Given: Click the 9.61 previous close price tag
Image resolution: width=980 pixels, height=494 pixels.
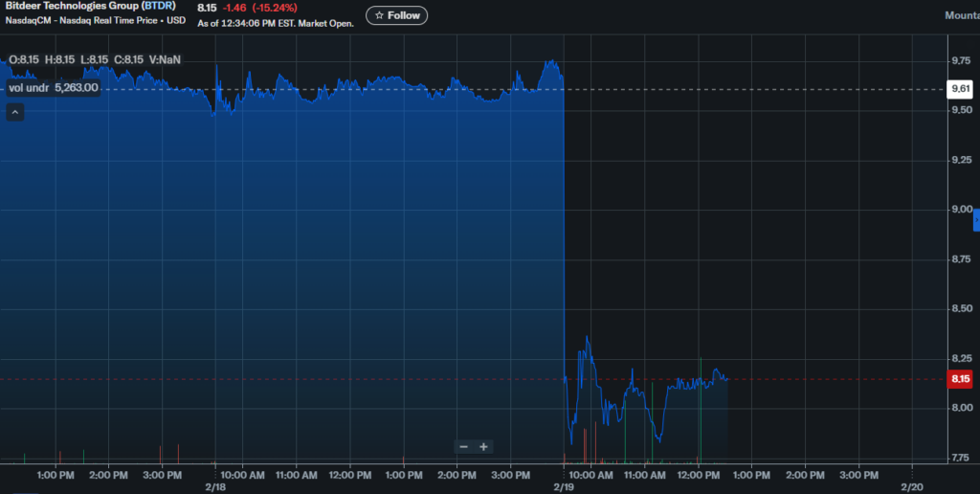Looking at the screenshot, I should tap(960, 89).
